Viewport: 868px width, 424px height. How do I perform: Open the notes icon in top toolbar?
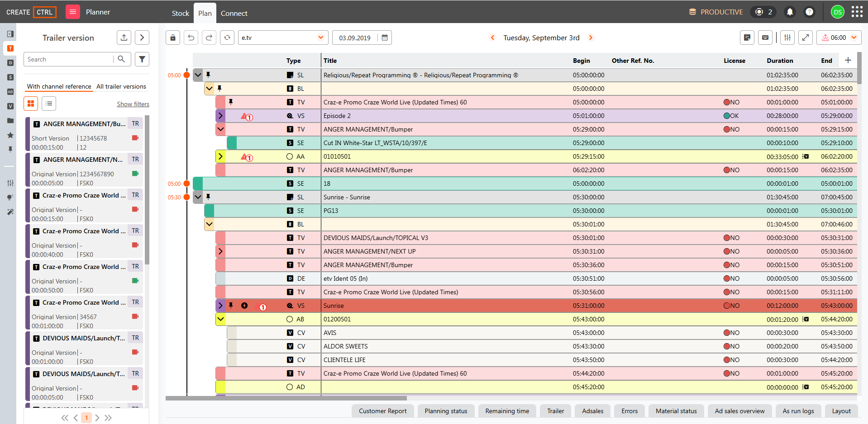coord(747,38)
